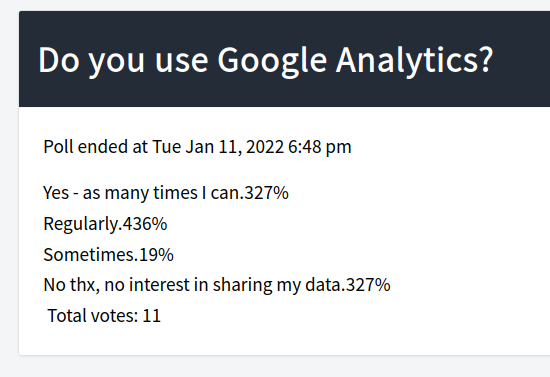Screen dimensions: 550x377
Task: Click the 327% result beside "Yes - as many times I can."
Action: (267, 193)
